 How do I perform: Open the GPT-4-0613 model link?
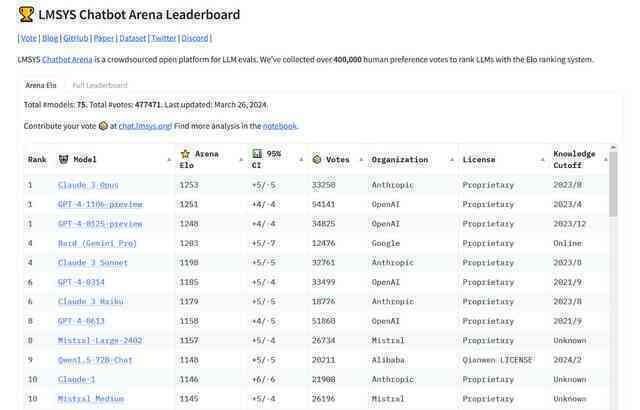(x=81, y=321)
